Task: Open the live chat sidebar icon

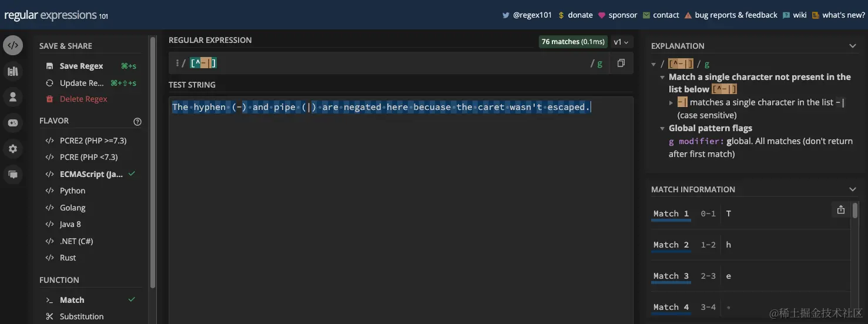Action: [x=13, y=174]
